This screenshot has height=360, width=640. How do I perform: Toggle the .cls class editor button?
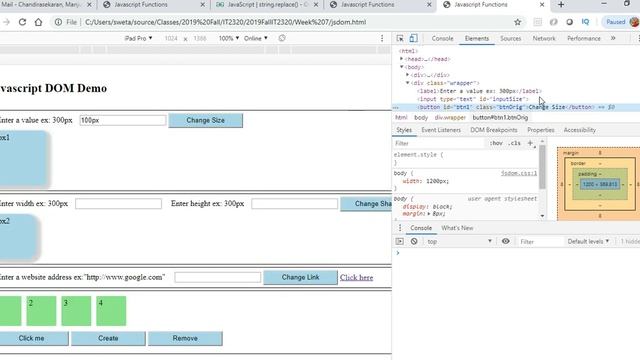point(515,143)
